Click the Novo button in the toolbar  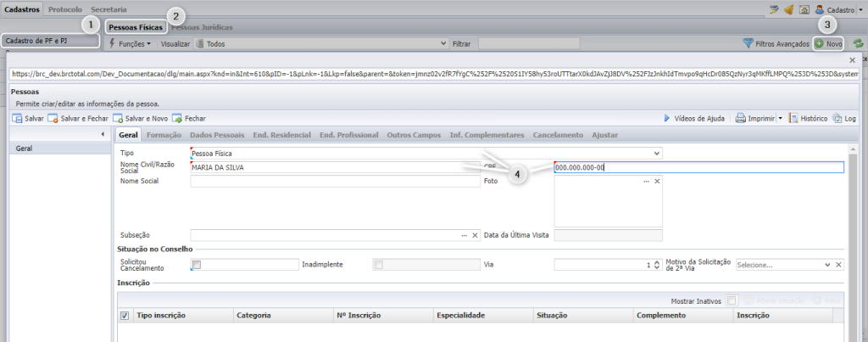829,43
